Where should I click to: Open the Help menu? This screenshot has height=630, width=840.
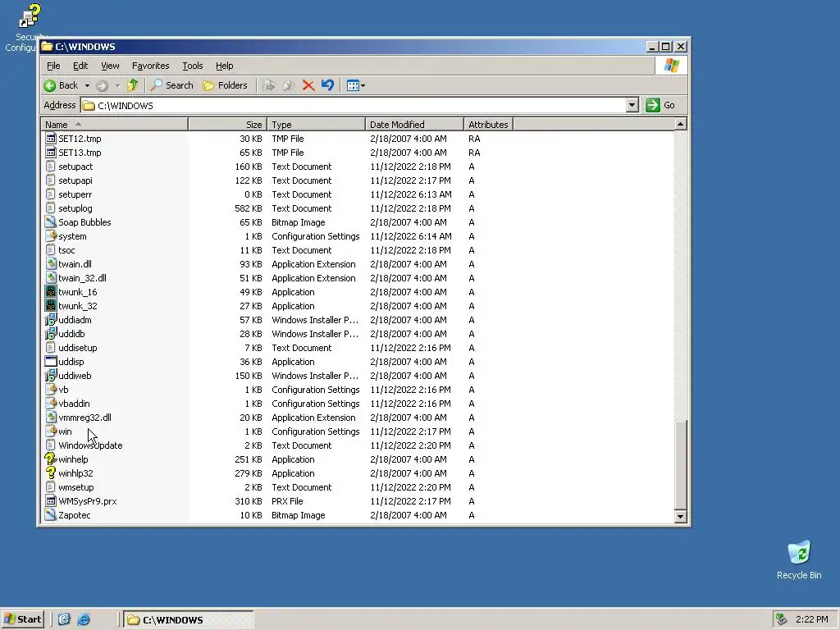pos(225,66)
